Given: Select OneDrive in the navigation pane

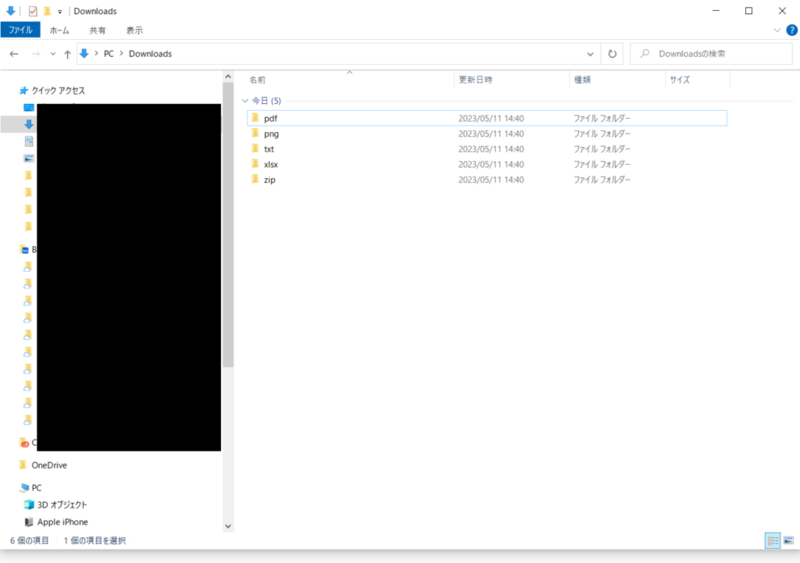Looking at the screenshot, I should pos(49,465).
